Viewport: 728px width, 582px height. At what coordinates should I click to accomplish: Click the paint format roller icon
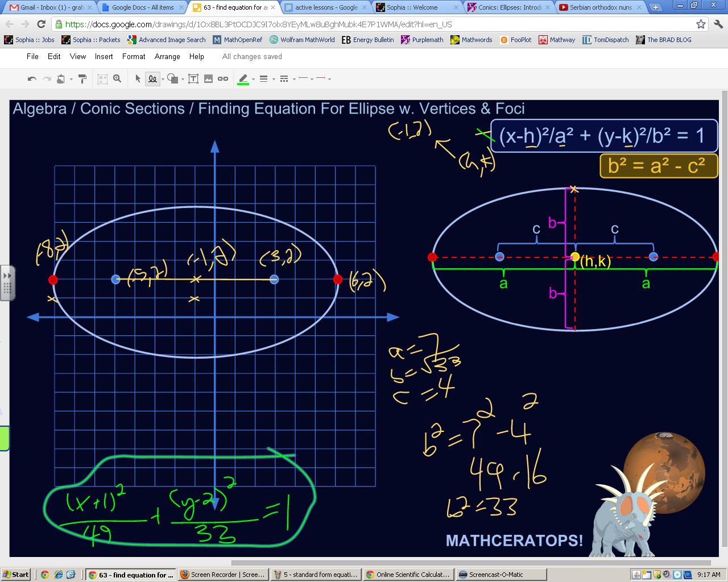(x=82, y=79)
